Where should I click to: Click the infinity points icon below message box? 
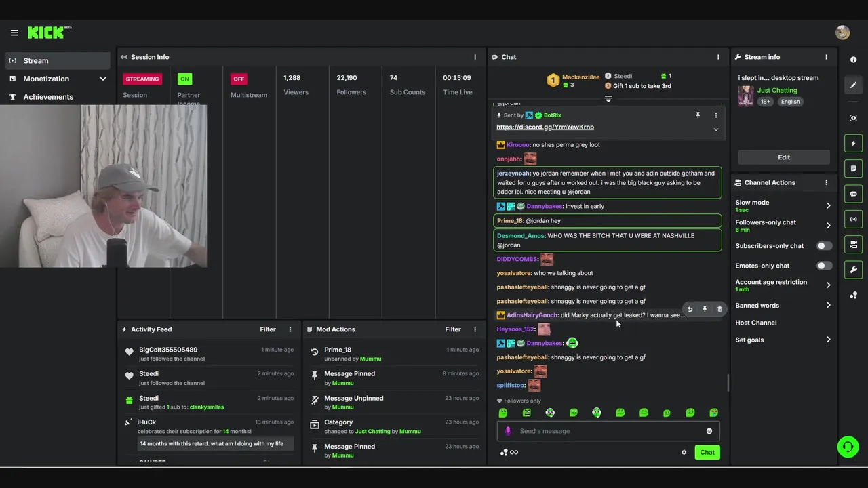[x=509, y=452]
